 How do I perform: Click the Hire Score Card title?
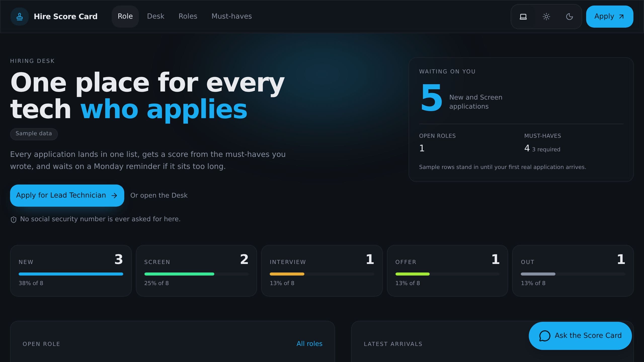pyautogui.click(x=66, y=17)
